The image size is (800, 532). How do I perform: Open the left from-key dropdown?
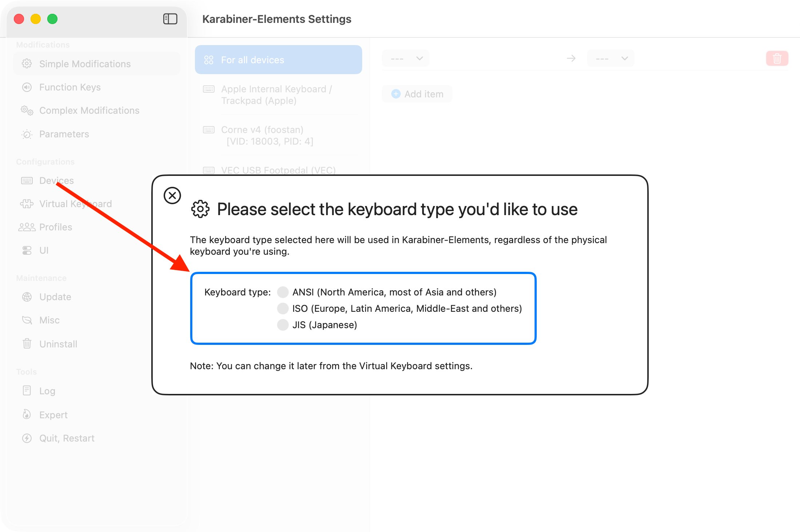(406, 59)
